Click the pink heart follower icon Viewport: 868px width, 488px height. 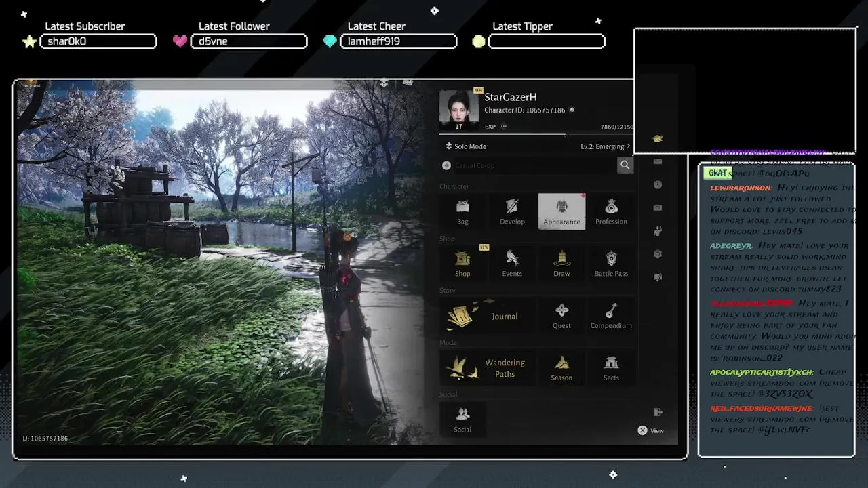[180, 41]
